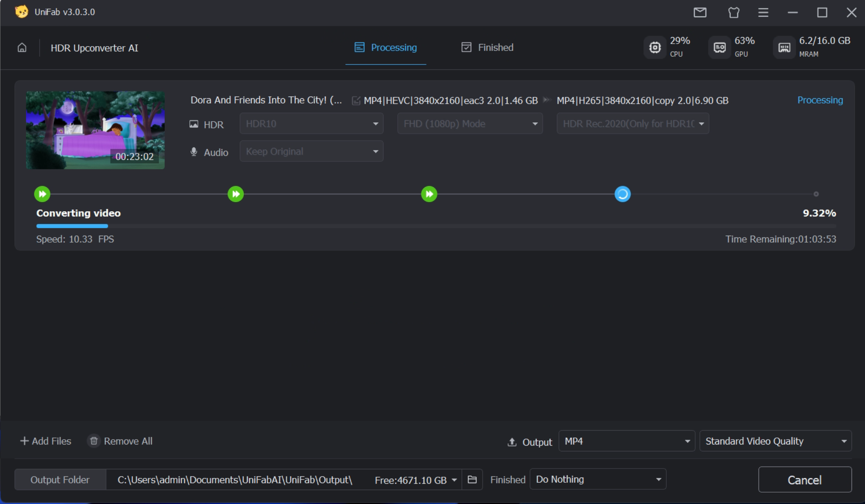Expand the Do Nothing finished-action dropdown
Screen dimensions: 865x504
[x=598, y=480]
